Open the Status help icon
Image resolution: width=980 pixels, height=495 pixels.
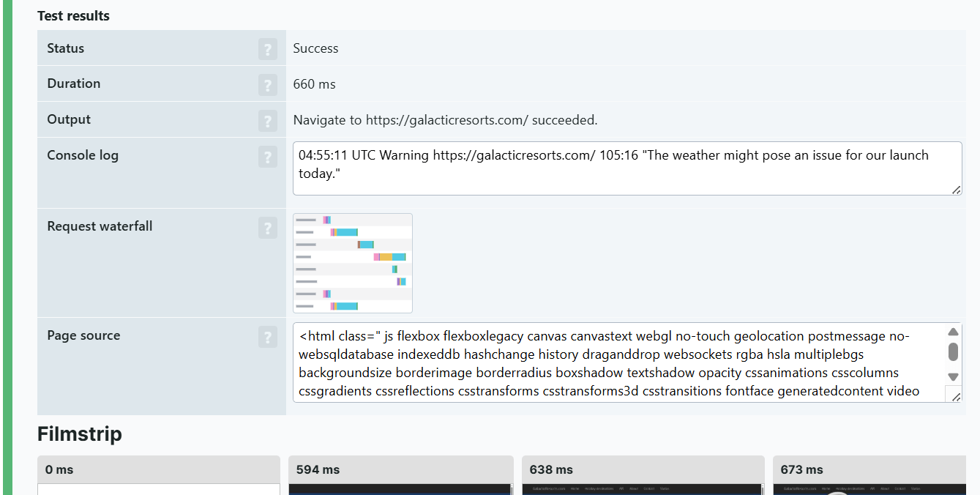click(x=267, y=50)
